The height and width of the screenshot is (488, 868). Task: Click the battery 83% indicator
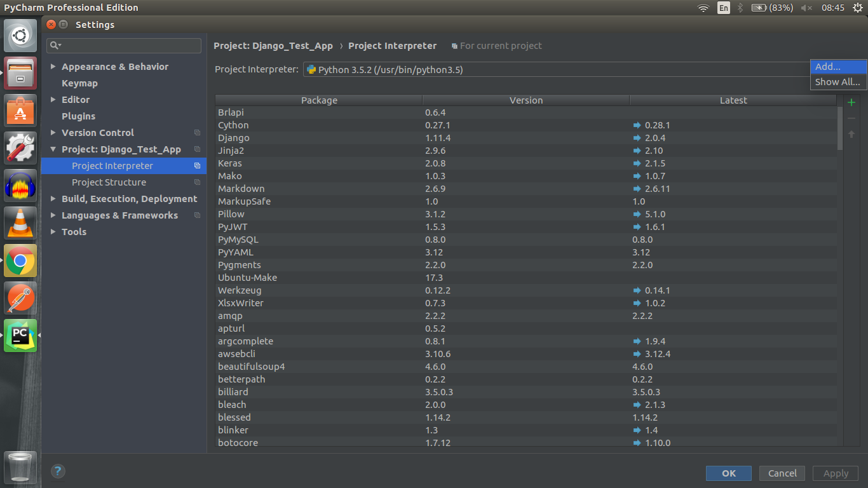click(x=772, y=8)
